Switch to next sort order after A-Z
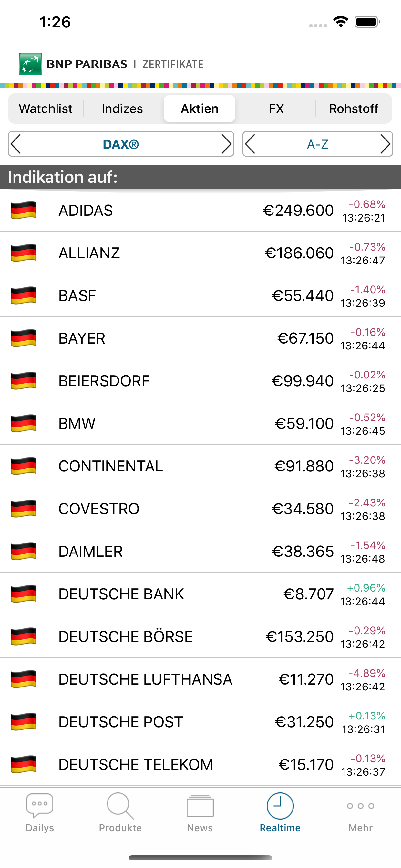 pyautogui.click(x=385, y=144)
